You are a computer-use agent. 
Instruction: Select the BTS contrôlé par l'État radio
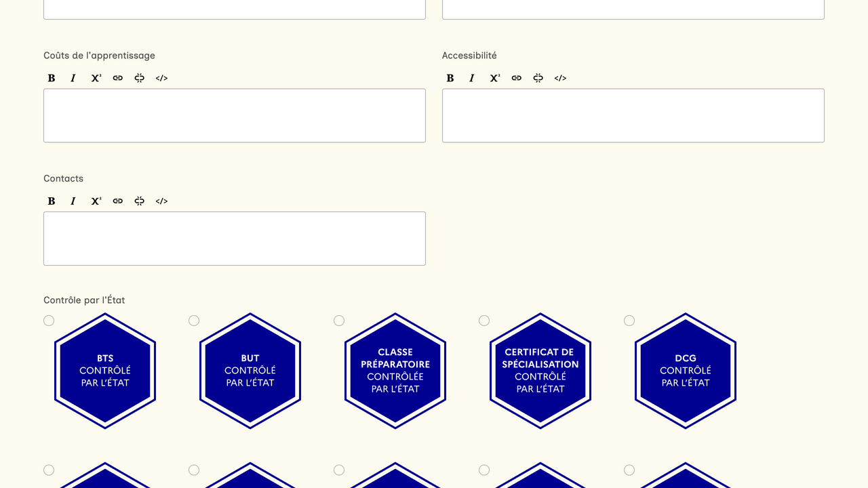click(x=49, y=321)
